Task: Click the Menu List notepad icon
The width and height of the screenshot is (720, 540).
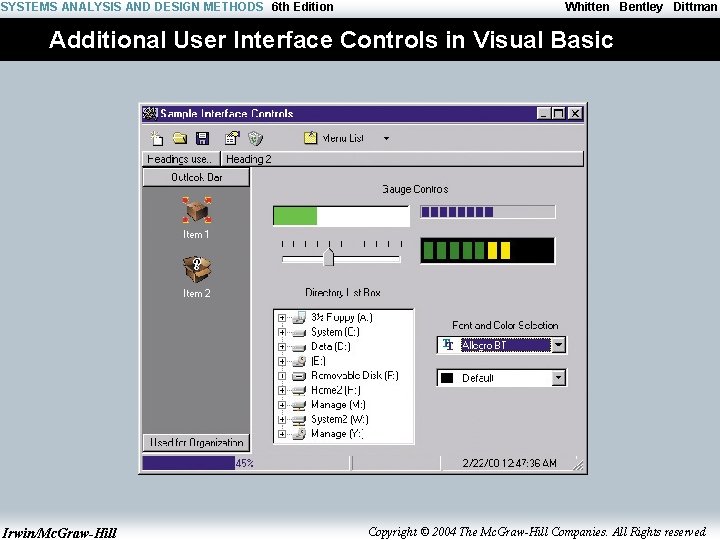Action: pyautogui.click(x=310, y=138)
